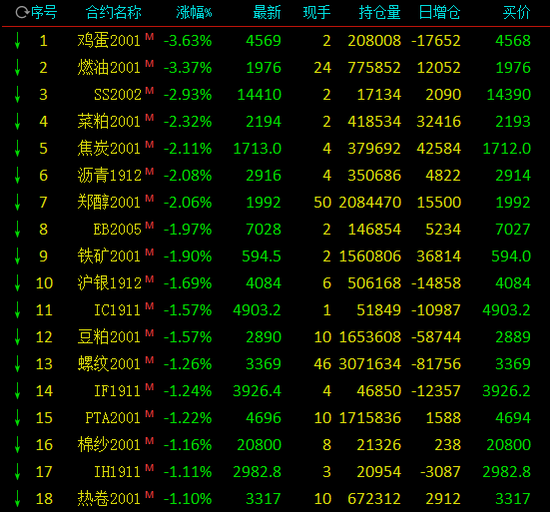This screenshot has width=550, height=512.
Task: Click the 最新 column header
Action: click(267, 13)
